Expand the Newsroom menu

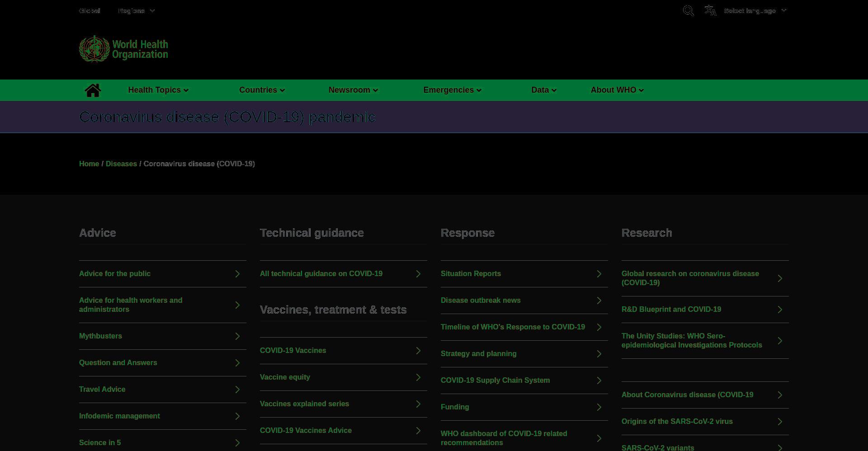click(x=353, y=90)
